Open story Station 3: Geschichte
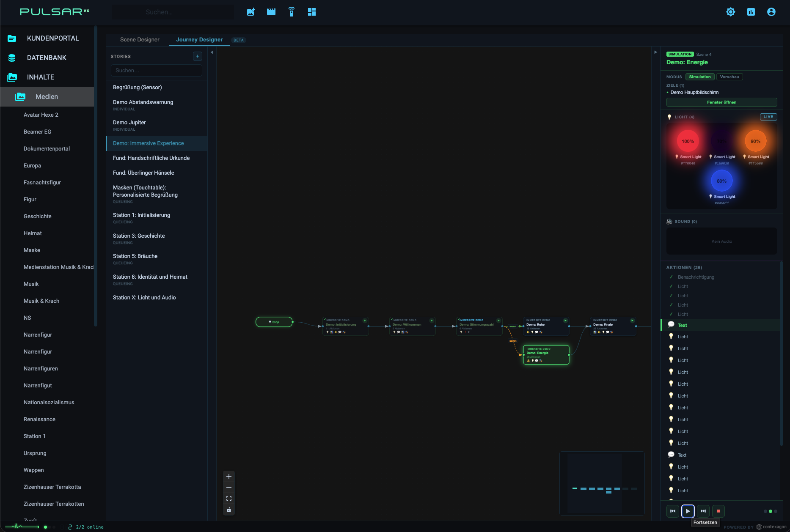 click(x=157, y=239)
